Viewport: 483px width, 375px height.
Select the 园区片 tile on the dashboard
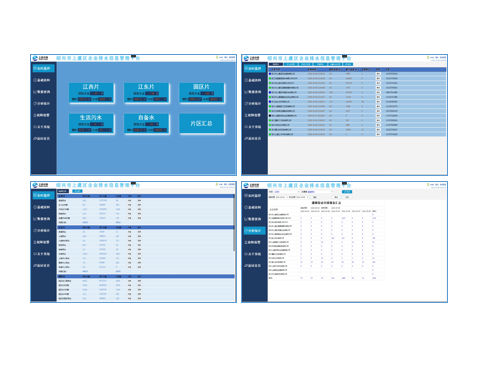point(202,93)
